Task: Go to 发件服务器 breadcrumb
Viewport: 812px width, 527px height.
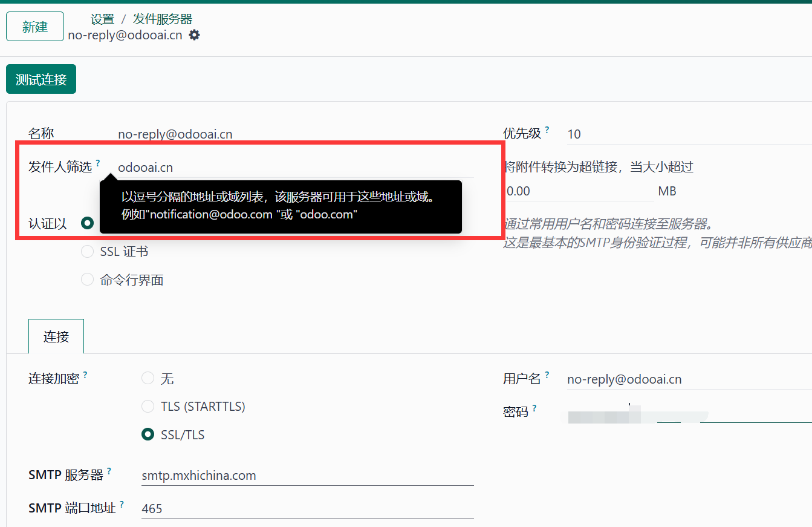Action: [x=163, y=19]
